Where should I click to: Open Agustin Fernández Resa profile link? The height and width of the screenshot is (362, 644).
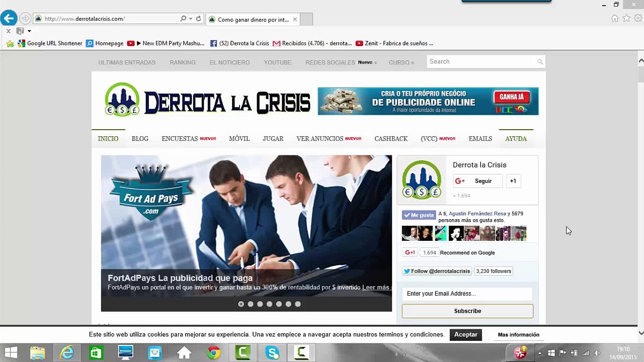tap(477, 214)
